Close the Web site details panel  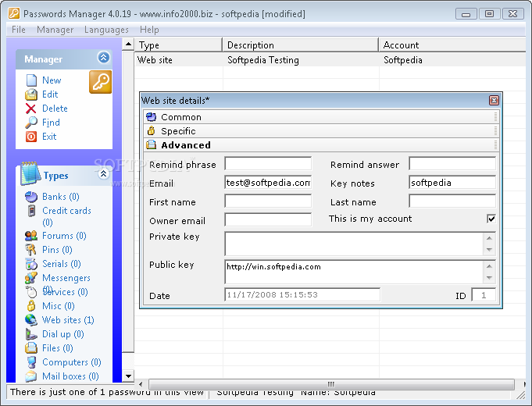494,101
